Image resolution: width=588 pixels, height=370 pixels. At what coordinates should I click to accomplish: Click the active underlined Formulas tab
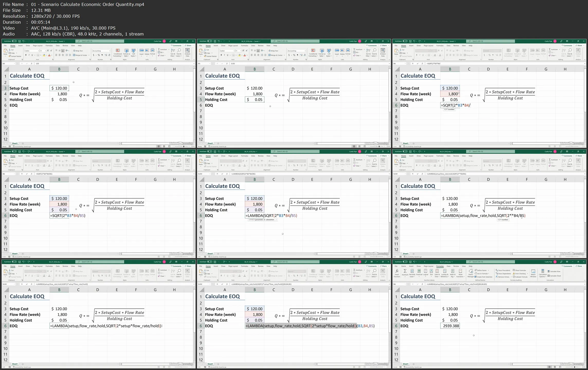point(440,266)
